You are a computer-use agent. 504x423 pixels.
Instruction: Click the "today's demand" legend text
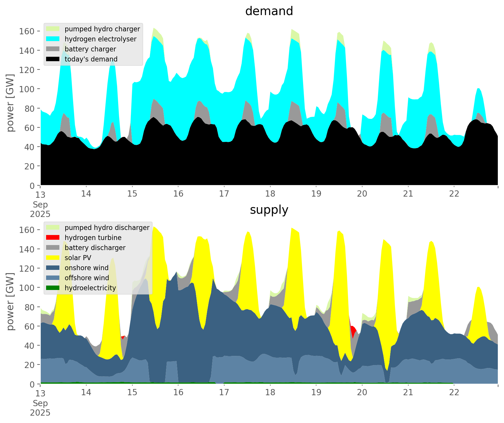coord(91,59)
